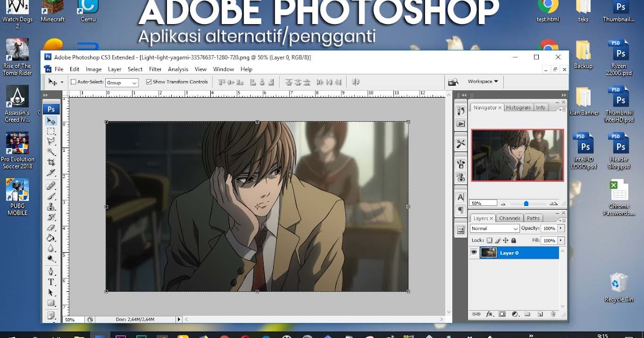Toggle lock all padlock icon
Viewport: 644px width, 338px height.
point(514,241)
